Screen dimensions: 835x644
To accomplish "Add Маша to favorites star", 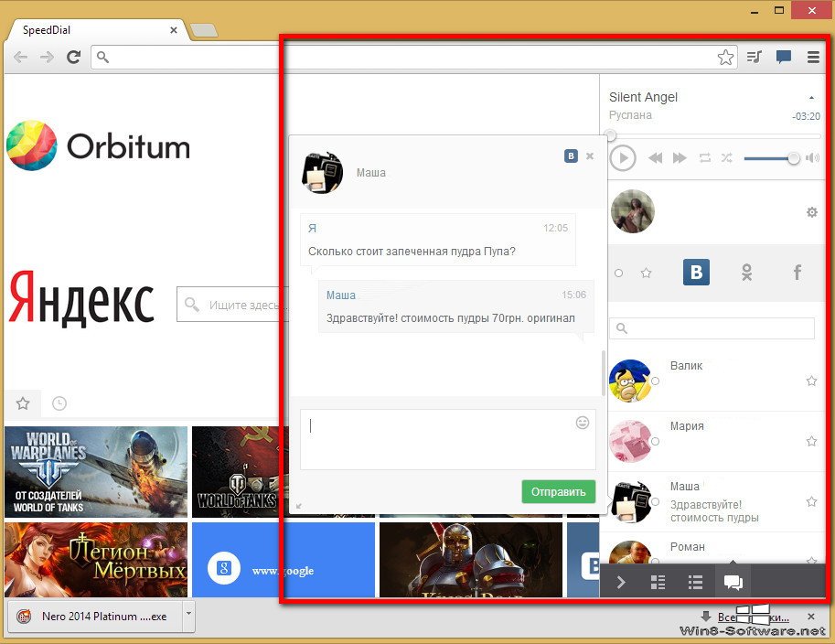I will (811, 502).
